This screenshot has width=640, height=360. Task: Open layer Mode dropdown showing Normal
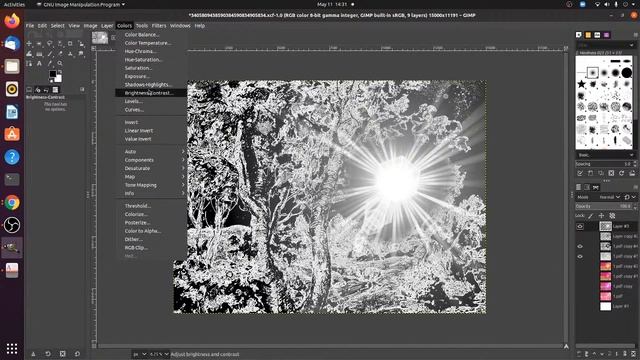pos(609,197)
